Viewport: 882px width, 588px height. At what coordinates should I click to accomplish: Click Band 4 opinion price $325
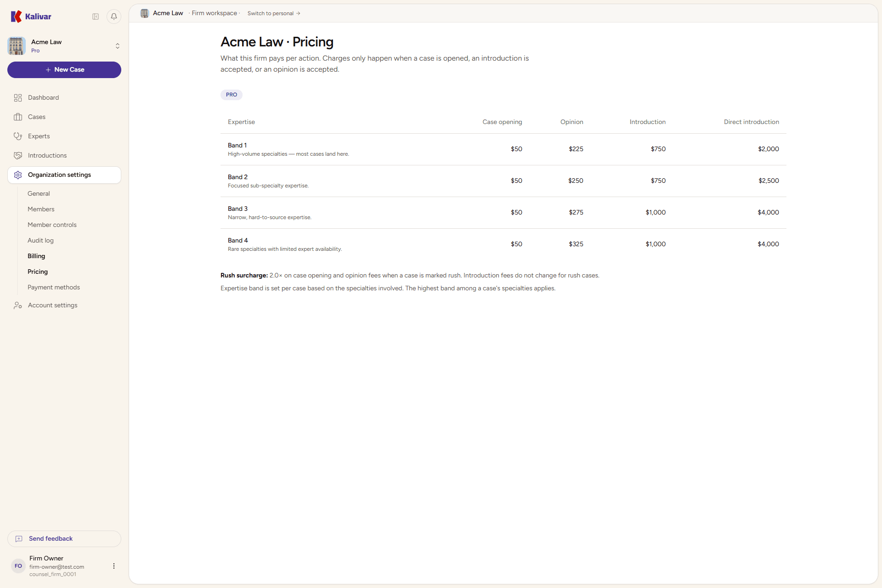tap(576, 244)
